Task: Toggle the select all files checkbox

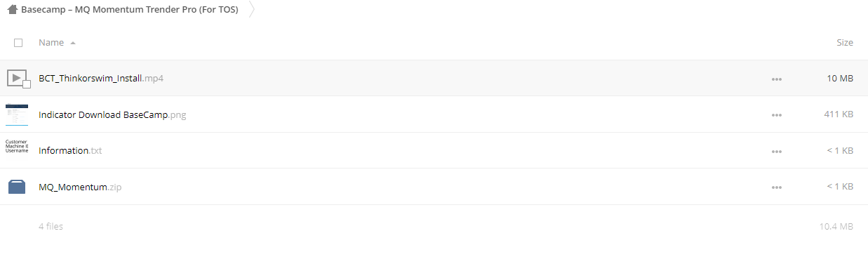Action: pyautogui.click(x=18, y=43)
